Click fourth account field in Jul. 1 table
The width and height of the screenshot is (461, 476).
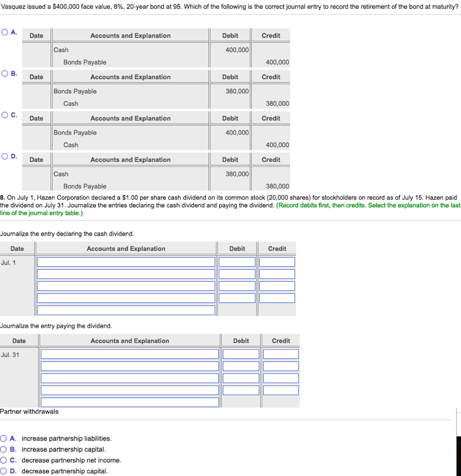(x=126, y=298)
